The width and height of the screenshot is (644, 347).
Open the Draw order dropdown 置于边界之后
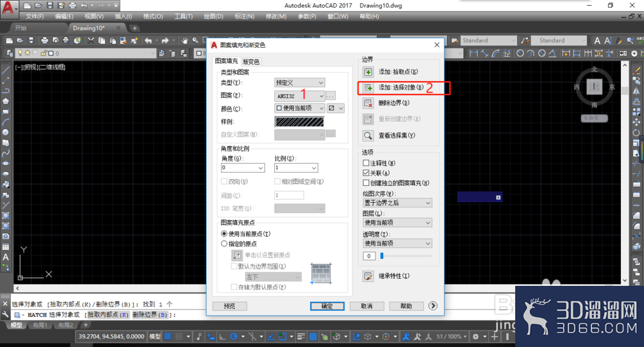tap(397, 203)
